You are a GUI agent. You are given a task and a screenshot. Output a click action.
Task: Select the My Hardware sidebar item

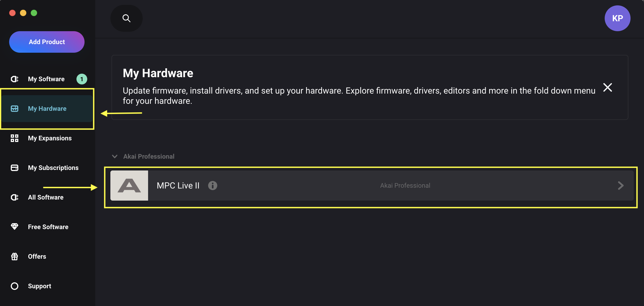tap(47, 109)
